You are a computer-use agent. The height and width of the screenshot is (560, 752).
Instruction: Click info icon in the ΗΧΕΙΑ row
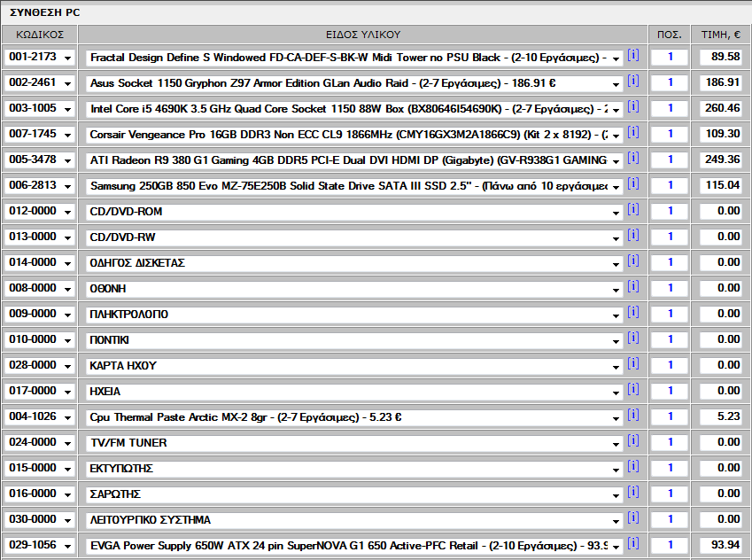click(633, 389)
